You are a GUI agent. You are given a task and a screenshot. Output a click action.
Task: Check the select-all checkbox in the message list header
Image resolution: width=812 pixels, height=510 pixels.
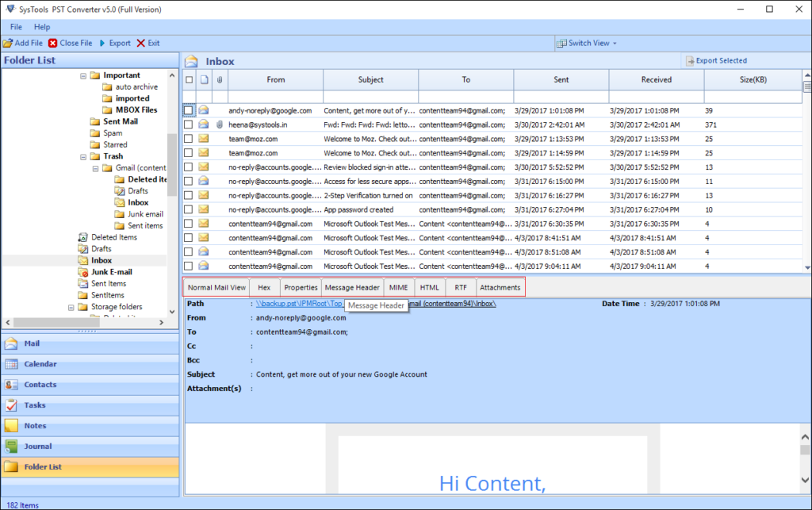pyautogui.click(x=188, y=79)
